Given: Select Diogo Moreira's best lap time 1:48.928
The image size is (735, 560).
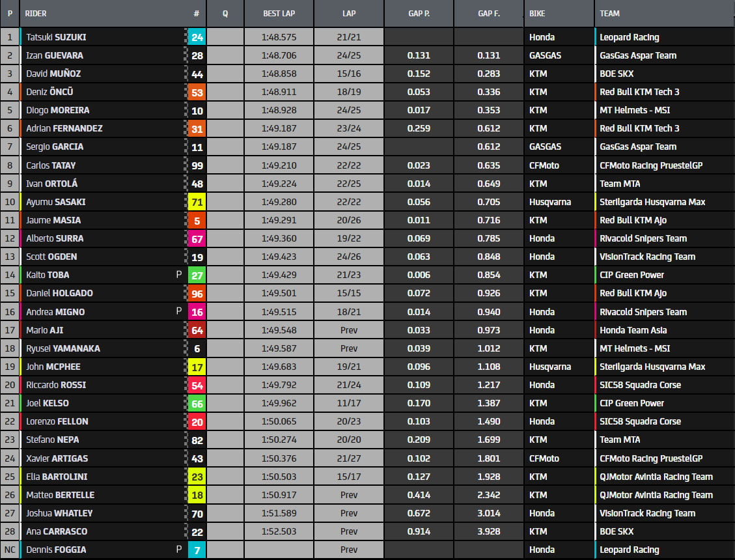Looking at the screenshot, I should click(x=279, y=110).
